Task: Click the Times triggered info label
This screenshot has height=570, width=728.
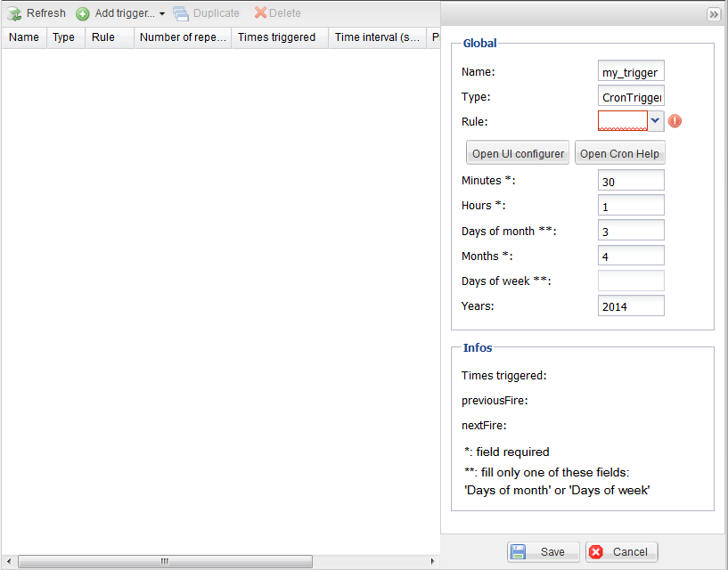Action: click(503, 376)
